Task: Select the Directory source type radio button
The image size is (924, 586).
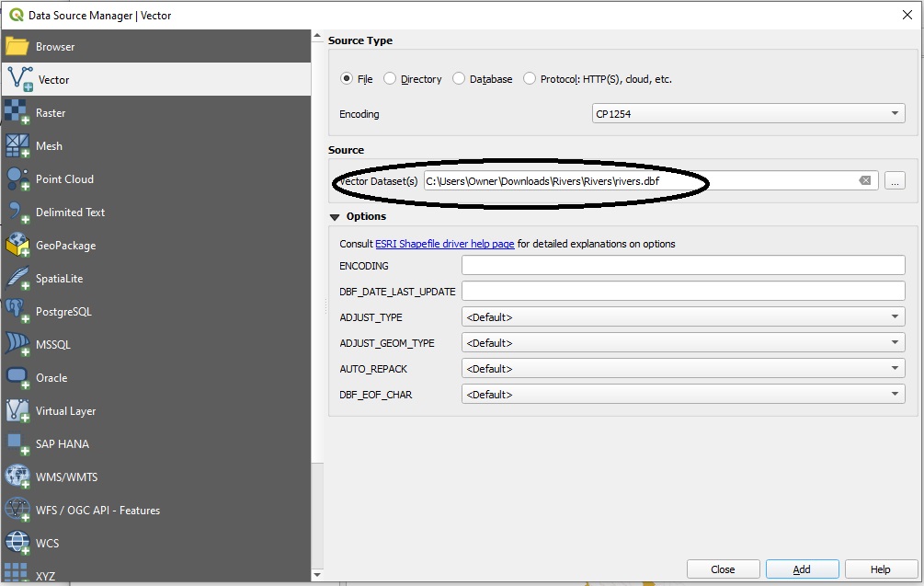Action: 390,79
